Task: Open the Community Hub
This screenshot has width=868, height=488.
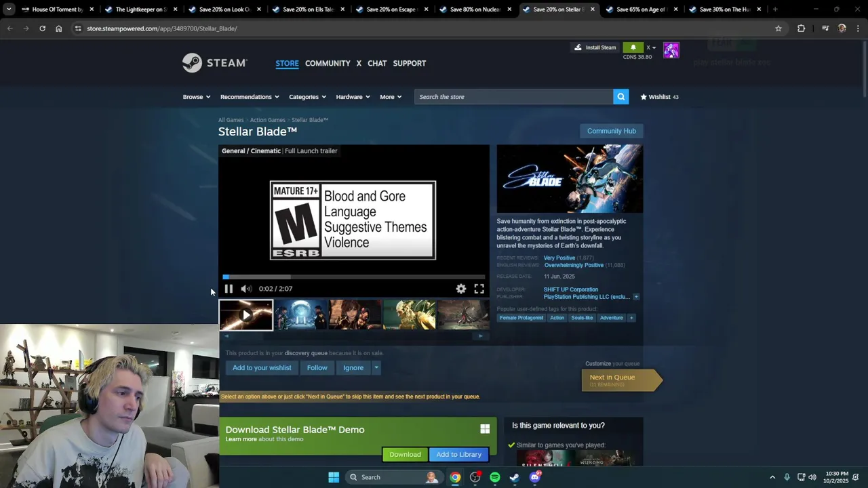Action: pyautogui.click(x=612, y=131)
